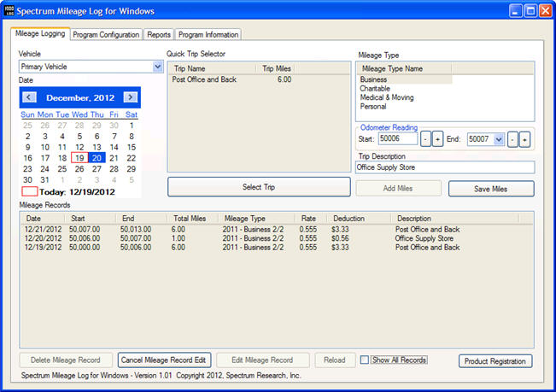556x392 pixels.
Task: Click Cancel Mileage Record Edit button
Action: coord(164,360)
